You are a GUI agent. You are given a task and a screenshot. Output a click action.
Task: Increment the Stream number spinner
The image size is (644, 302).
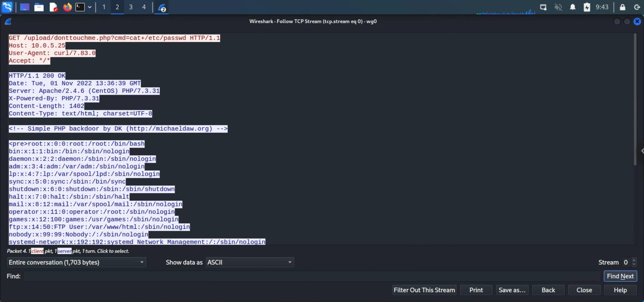634,260
